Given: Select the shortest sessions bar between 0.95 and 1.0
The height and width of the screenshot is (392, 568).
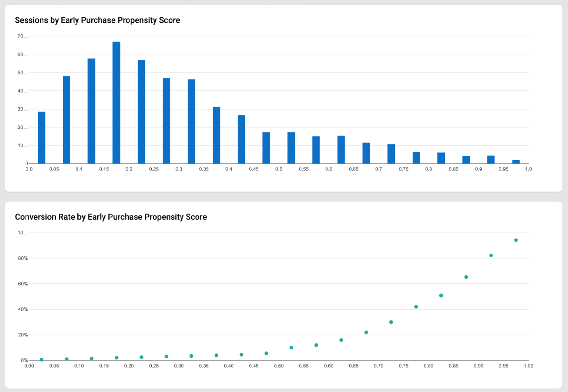Looking at the screenshot, I should tap(516, 162).
